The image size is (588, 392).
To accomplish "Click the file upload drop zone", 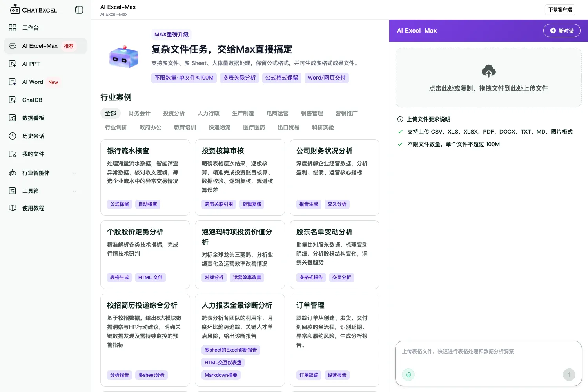I will 488,78.
